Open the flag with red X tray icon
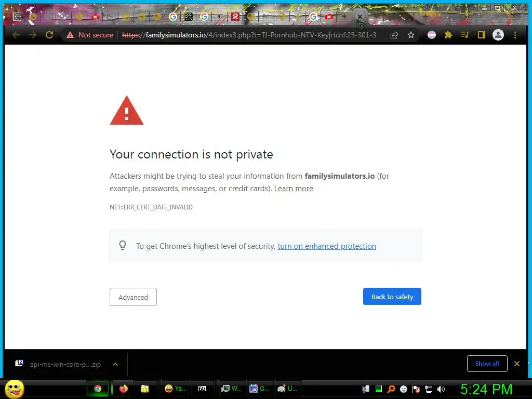 pyautogui.click(x=416, y=389)
